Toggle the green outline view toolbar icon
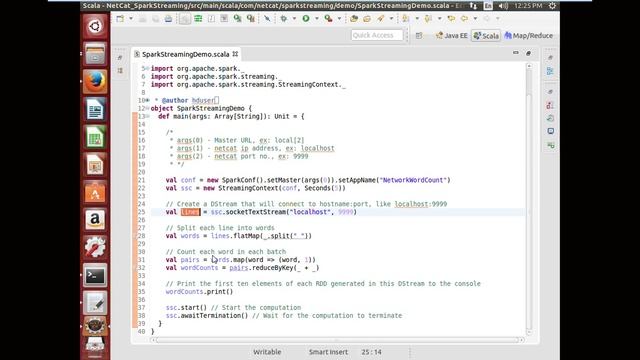The image size is (640, 360). point(198,18)
